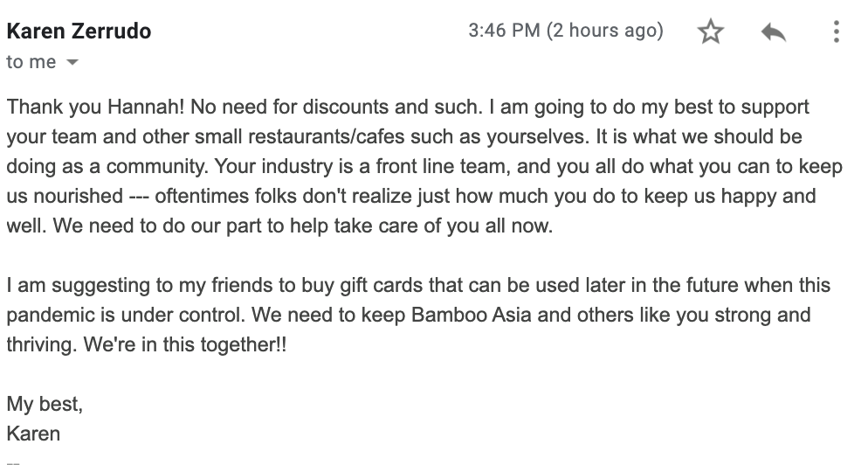Image resolution: width=868 pixels, height=465 pixels.
Task: Click the name "Hannah" in the greeting
Action: 146,107
